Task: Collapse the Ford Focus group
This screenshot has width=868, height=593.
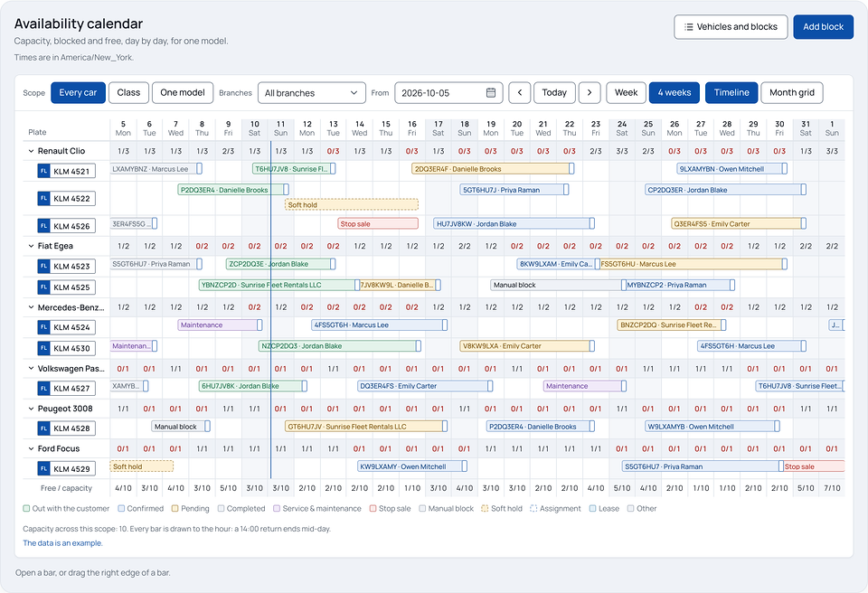Action: coord(31,448)
